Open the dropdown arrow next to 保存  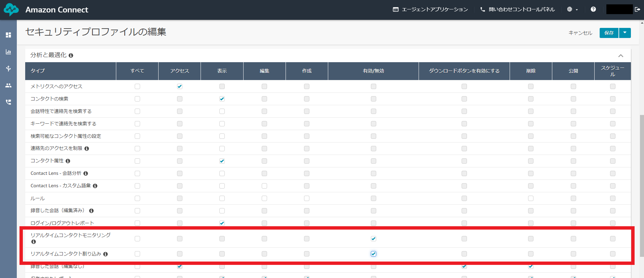click(625, 33)
